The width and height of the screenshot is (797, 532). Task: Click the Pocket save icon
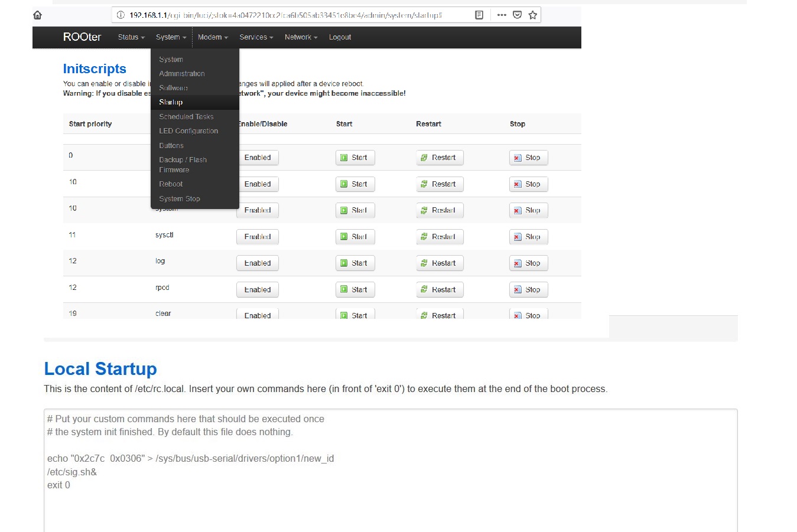[518, 15]
